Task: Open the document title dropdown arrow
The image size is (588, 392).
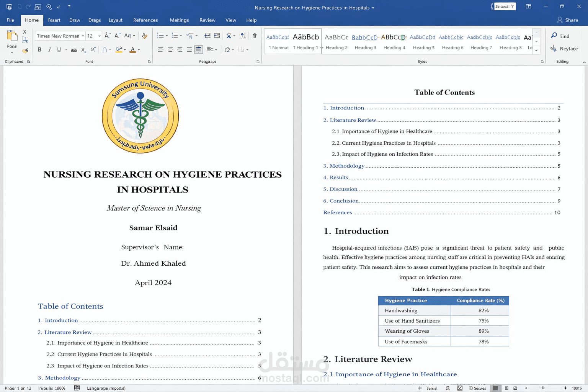Action: [x=373, y=8]
